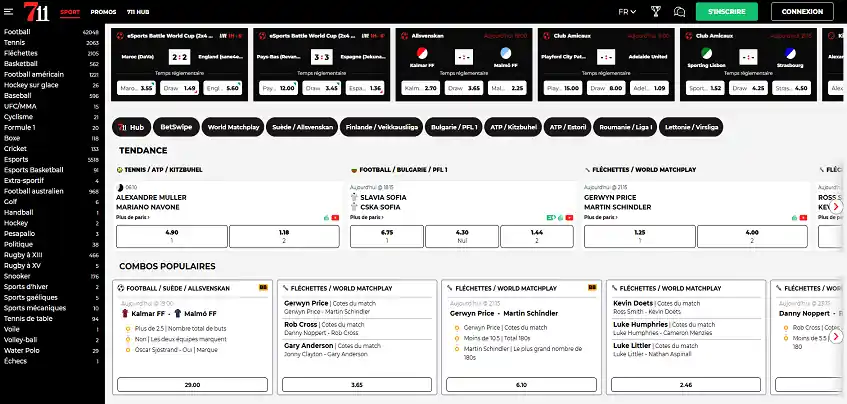The image size is (847, 404).
Task: Bet on CSKA Sofia at 1.44
Action: click(x=537, y=237)
